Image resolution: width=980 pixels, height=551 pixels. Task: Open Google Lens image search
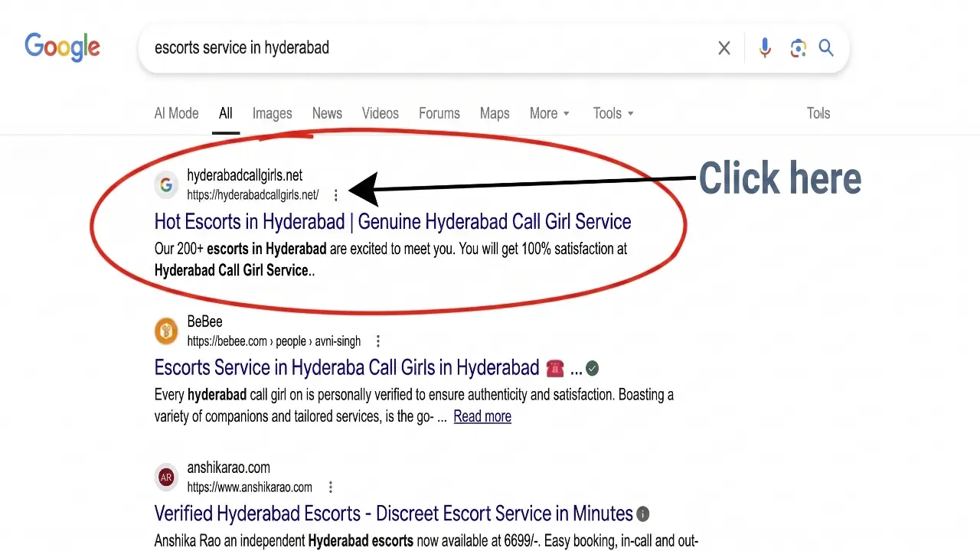click(x=798, y=48)
